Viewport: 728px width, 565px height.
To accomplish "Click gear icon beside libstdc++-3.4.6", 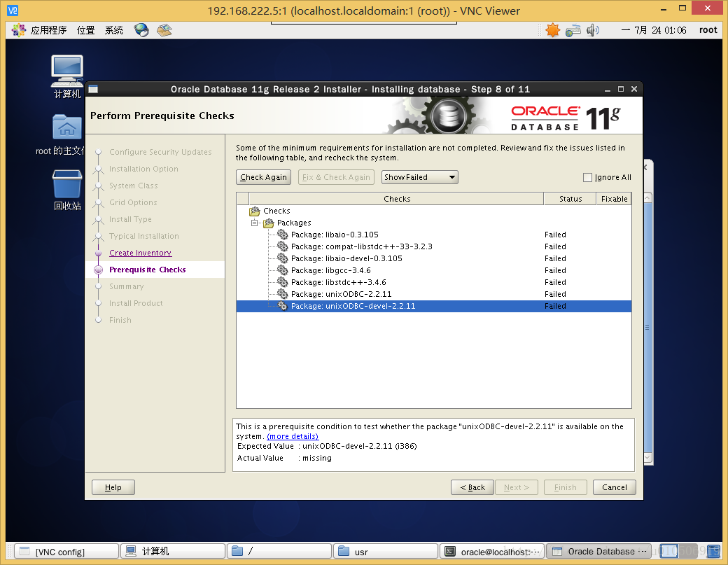I will [283, 282].
